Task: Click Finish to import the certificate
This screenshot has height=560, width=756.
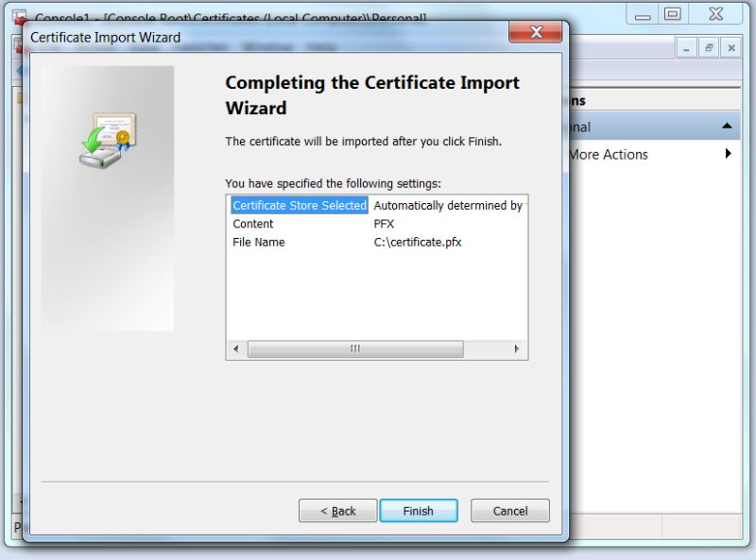Action: point(419,510)
